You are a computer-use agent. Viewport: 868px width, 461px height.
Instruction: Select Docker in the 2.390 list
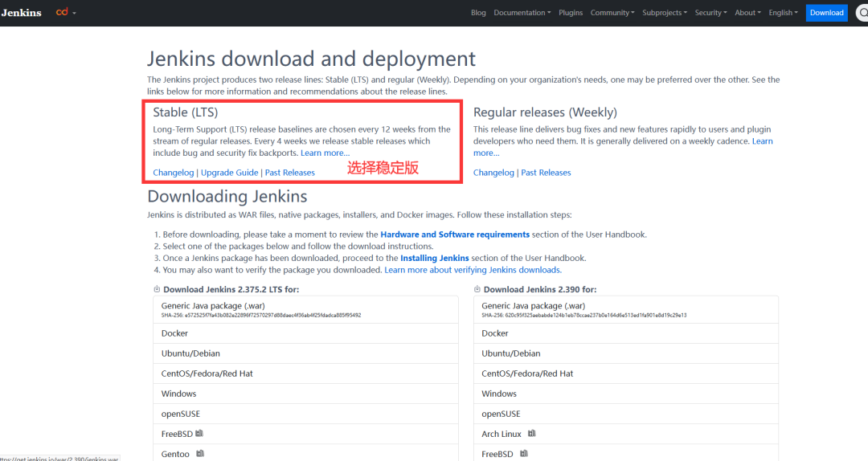pyautogui.click(x=626, y=333)
